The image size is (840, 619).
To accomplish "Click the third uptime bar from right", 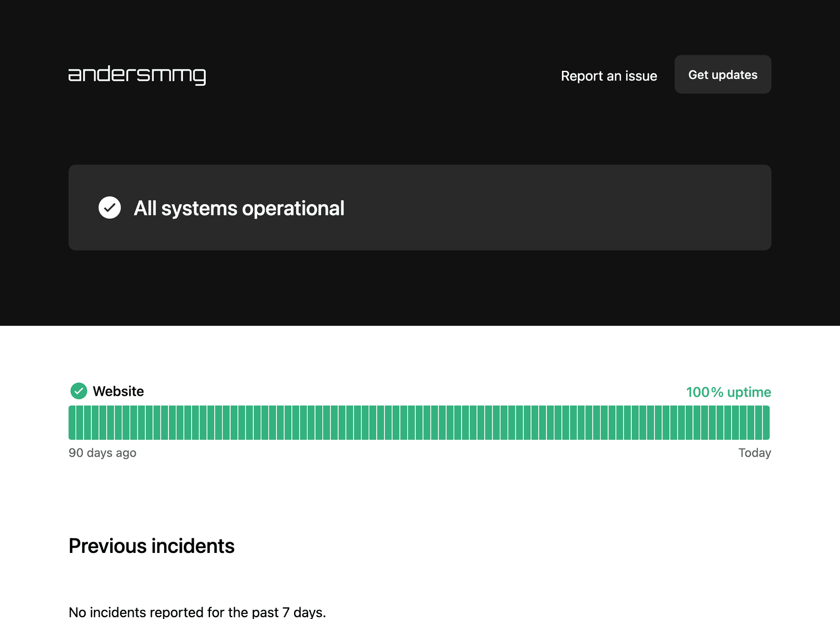I will pos(751,423).
